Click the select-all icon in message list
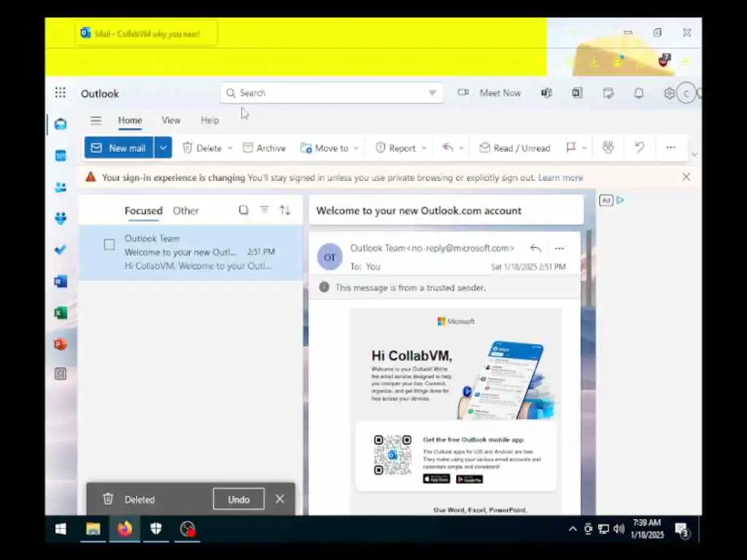The width and height of the screenshot is (747, 560). click(244, 210)
